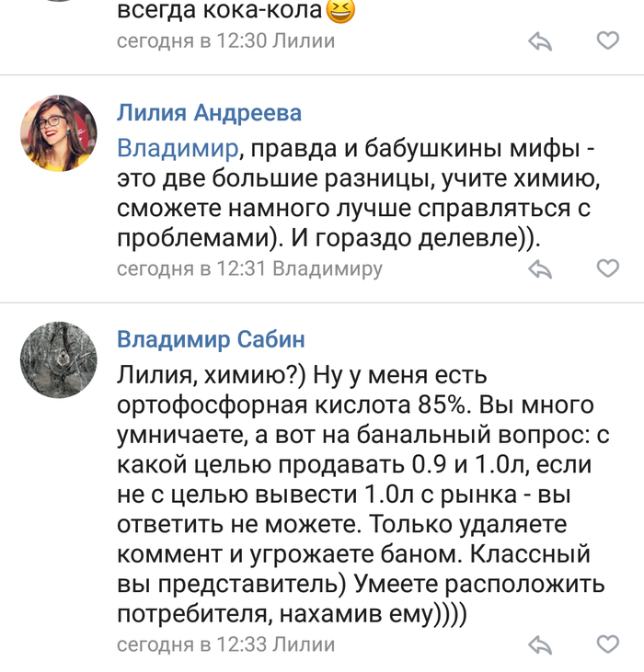Reply to the 12:30 coca-cola comment

[x=539, y=41]
